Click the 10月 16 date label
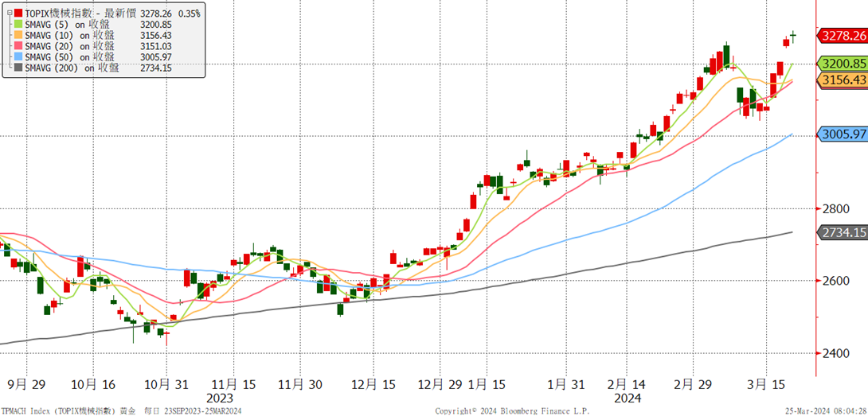Viewport: 868px width, 416px height. (x=92, y=385)
